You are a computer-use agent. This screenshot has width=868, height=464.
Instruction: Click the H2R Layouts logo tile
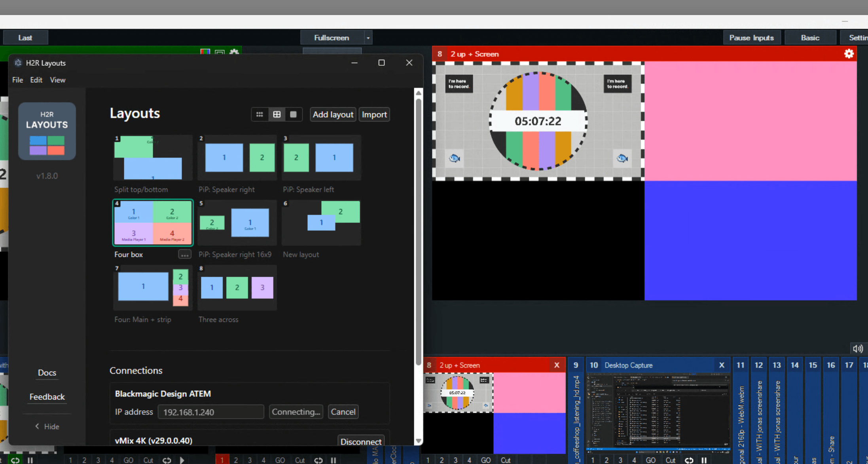[47, 131]
